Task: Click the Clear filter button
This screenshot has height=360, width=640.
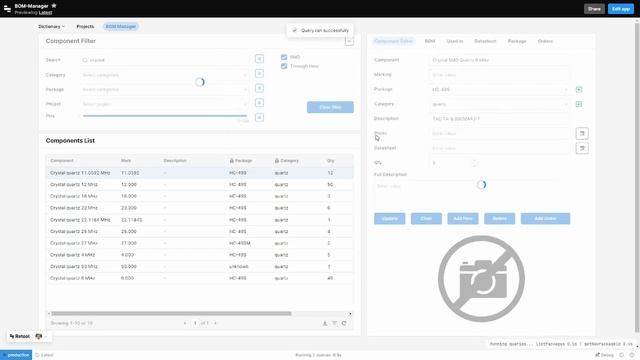Action: (x=330, y=107)
